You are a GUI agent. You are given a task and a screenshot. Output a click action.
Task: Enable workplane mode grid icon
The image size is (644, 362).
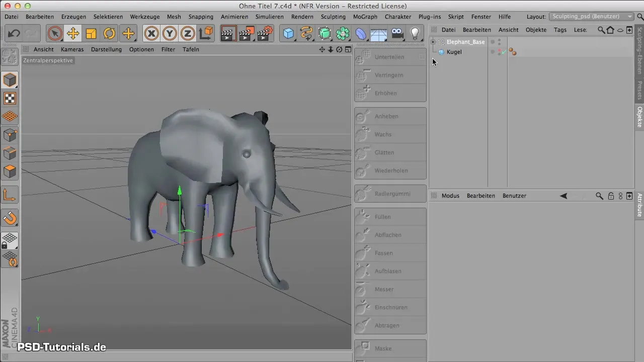10,117
